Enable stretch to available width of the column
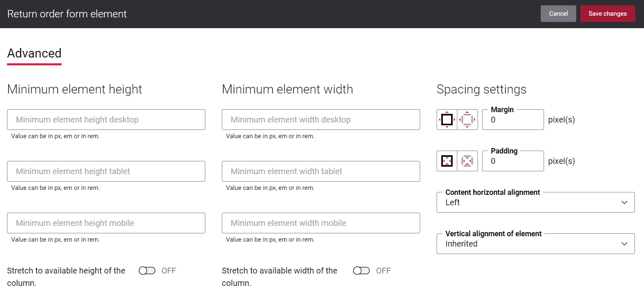 (361, 270)
